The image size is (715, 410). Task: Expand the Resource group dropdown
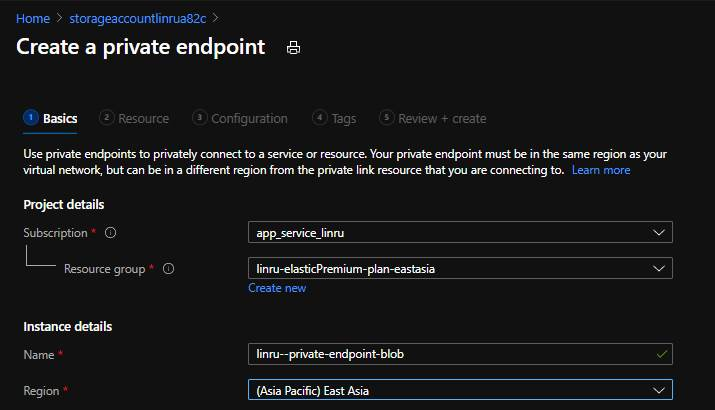[x=460, y=269]
